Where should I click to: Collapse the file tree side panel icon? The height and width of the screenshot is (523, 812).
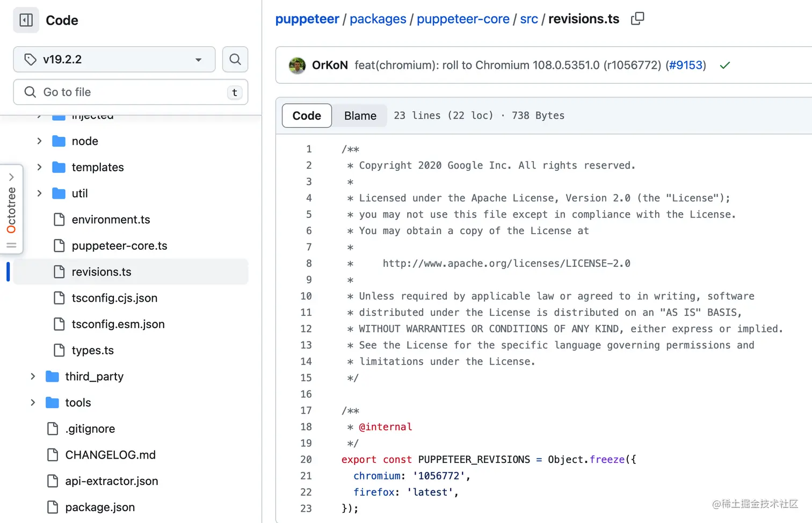tap(26, 20)
